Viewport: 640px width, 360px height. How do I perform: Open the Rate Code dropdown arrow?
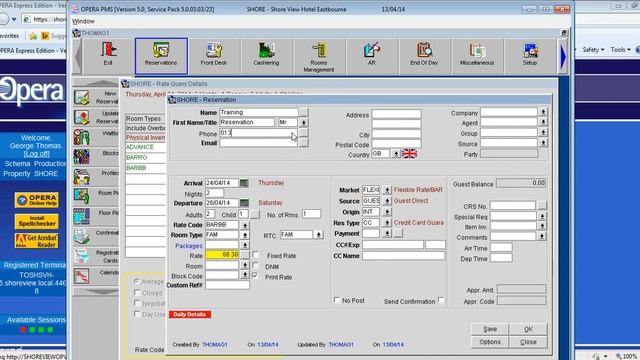pos(244,225)
